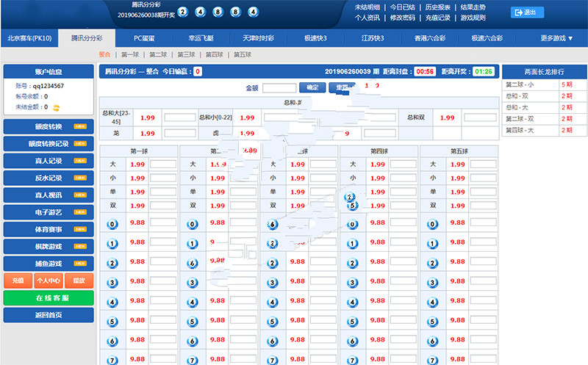This screenshot has height=365, width=588.
Task: Click ball 6 in 第二球 column
Action: coord(192,341)
